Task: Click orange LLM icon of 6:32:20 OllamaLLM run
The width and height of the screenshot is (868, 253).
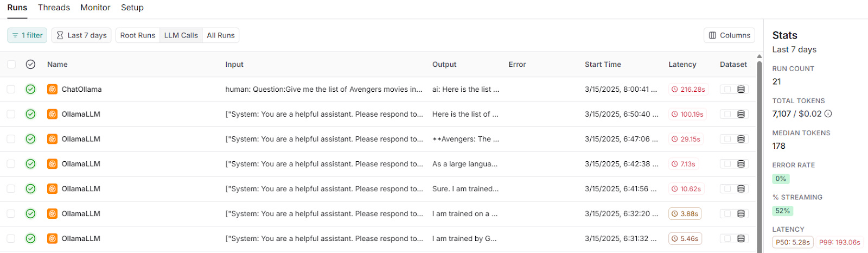Action: [52, 214]
